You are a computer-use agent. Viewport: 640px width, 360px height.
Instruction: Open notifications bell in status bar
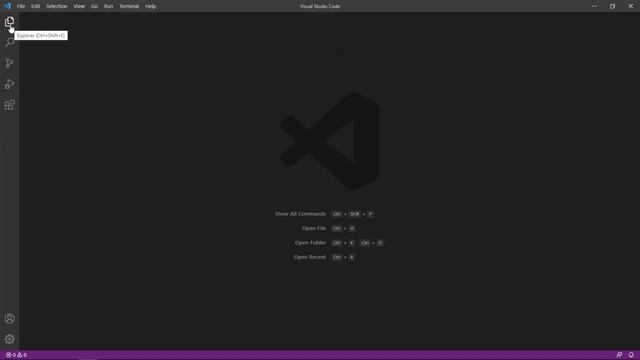pyautogui.click(x=631, y=355)
